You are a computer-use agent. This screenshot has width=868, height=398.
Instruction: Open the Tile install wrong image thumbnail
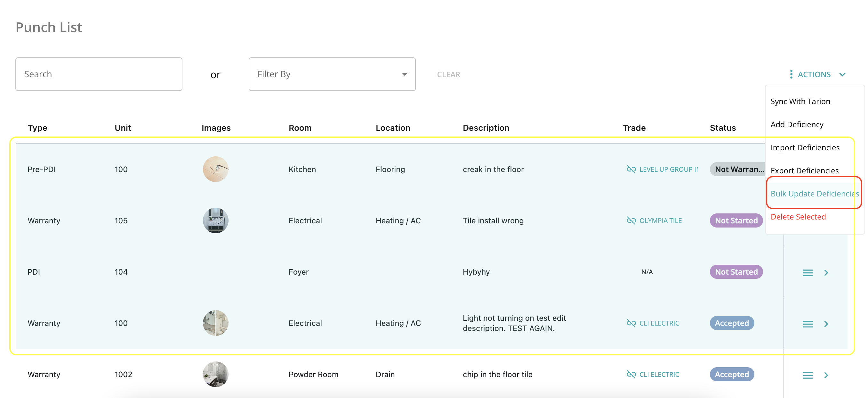(x=216, y=220)
